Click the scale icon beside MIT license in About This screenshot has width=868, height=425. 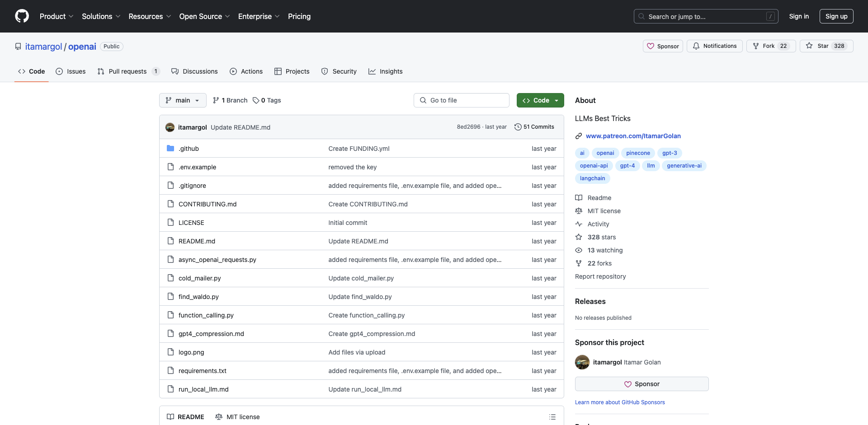click(x=579, y=211)
